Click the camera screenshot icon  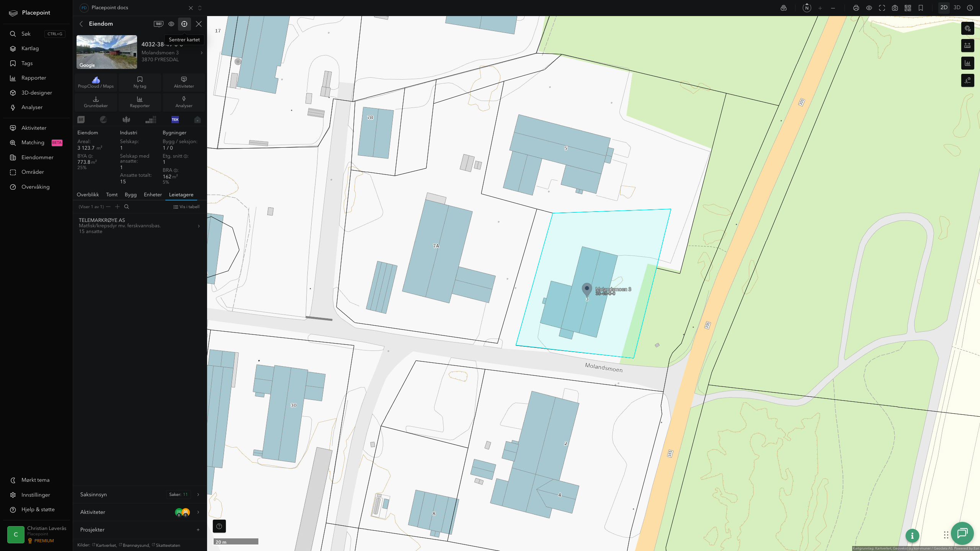[x=895, y=8]
